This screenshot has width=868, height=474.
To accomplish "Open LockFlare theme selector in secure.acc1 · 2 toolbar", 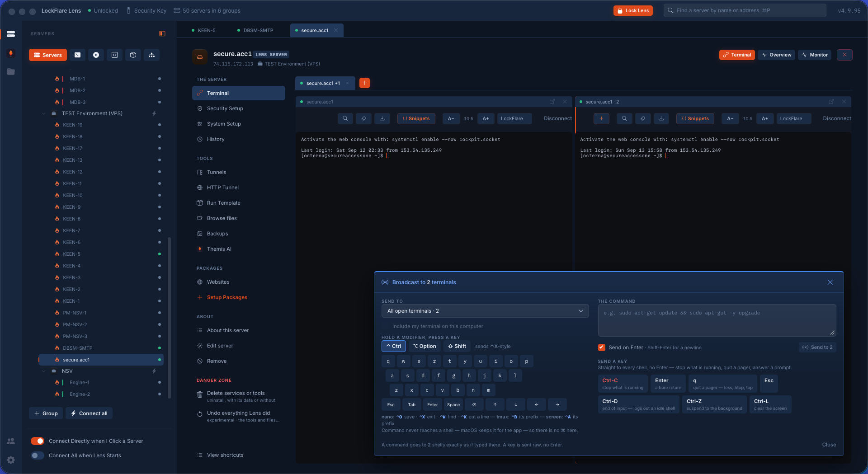I will (x=793, y=118).
